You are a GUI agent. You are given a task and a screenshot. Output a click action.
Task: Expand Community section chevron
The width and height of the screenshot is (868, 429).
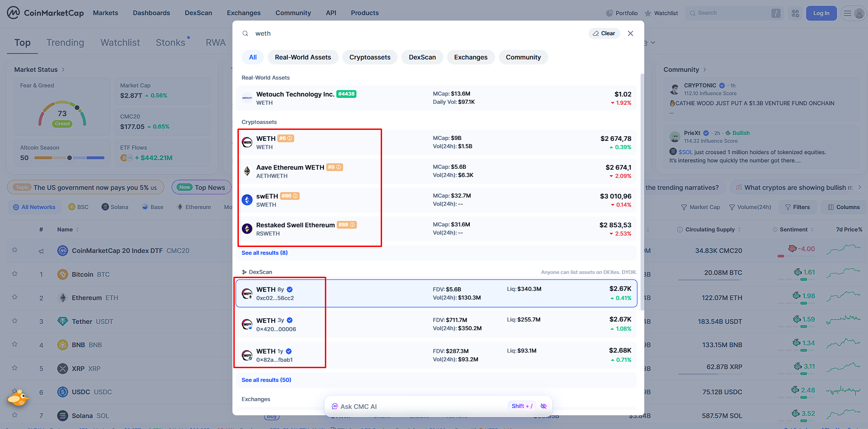(705, 70)
